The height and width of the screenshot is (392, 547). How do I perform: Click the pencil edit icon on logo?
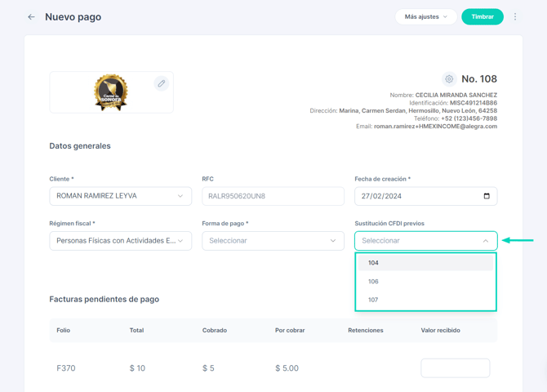161,83
